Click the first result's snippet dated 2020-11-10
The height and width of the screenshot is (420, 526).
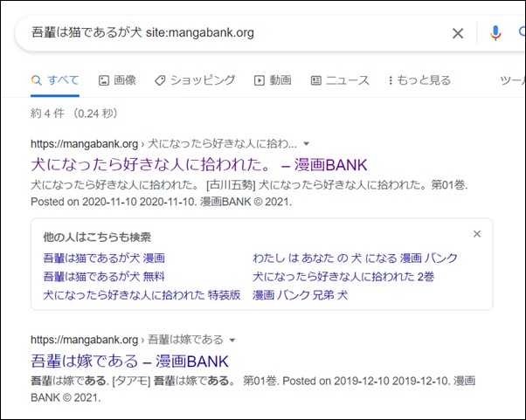coord(249,193)
